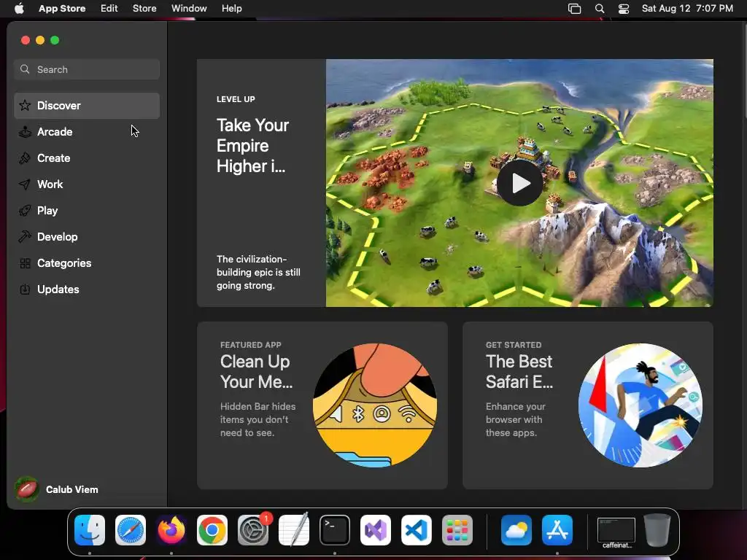Click the Calub Viem account avatar
Image resolution: width=747 pixels, height=560 pixels.
pos(27,489)
